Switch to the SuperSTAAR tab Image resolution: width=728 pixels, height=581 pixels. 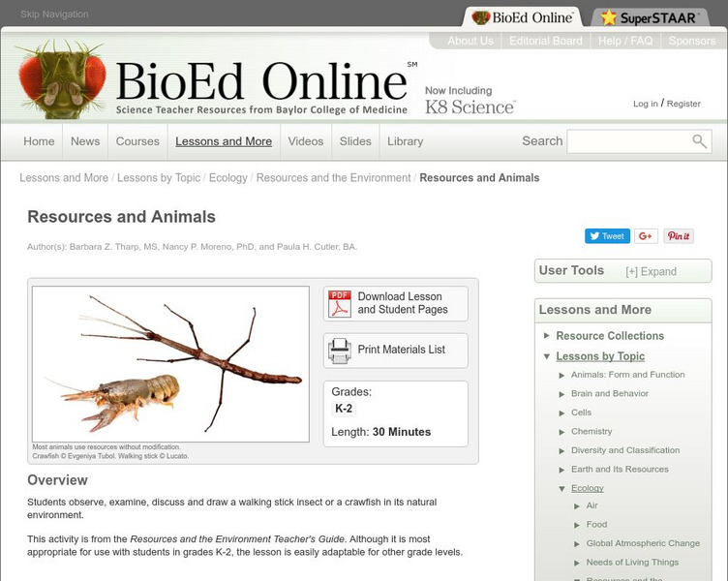point(650,17)
